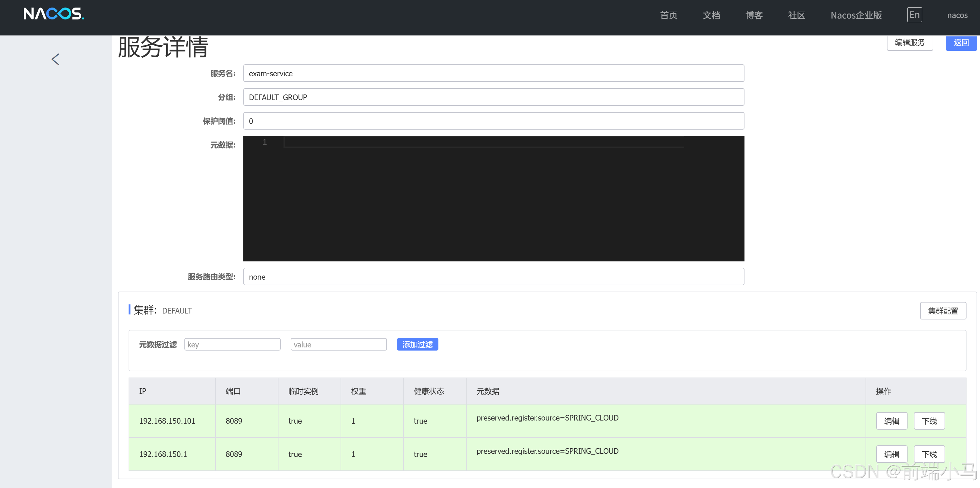Viewport: 980px width, 488px height.
Task: Focus the metadata filter value field
Action: [x=338, y=344]
